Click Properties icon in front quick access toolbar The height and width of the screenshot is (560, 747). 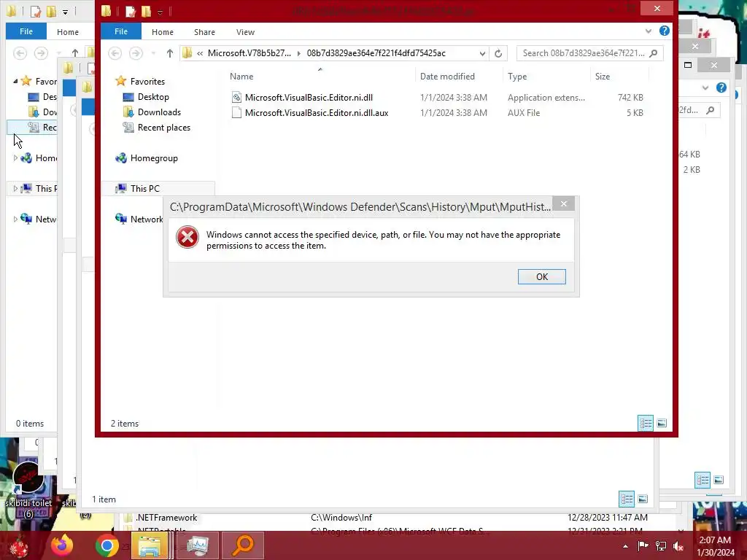point(130,11)
